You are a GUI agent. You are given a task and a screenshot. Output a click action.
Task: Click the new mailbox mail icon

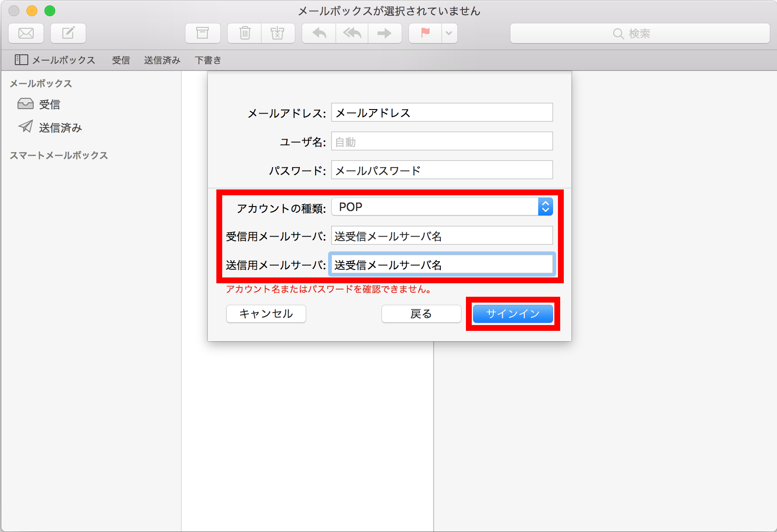(26, 33)
